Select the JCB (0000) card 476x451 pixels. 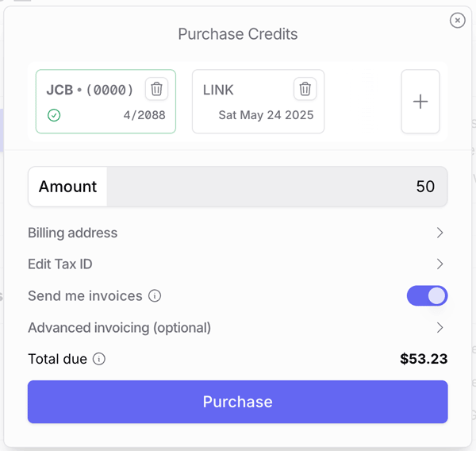[x=106, y=102]
